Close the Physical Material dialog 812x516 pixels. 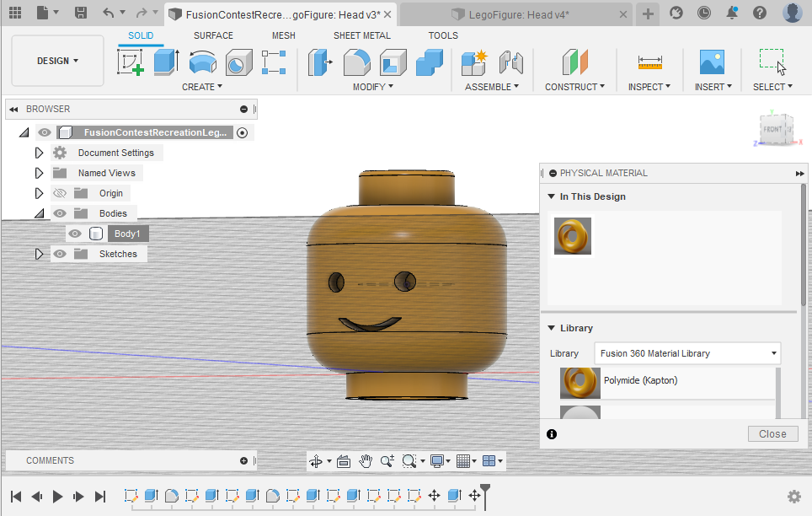point(772,434)
